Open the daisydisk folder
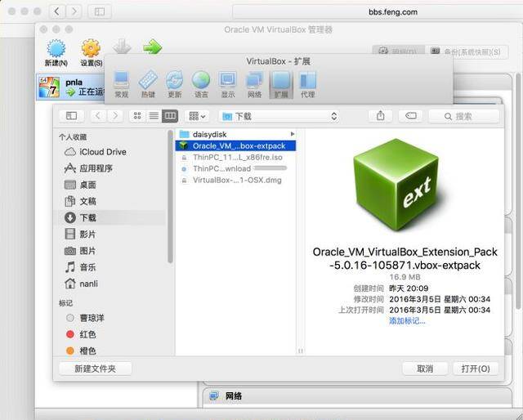 (235, 135)
